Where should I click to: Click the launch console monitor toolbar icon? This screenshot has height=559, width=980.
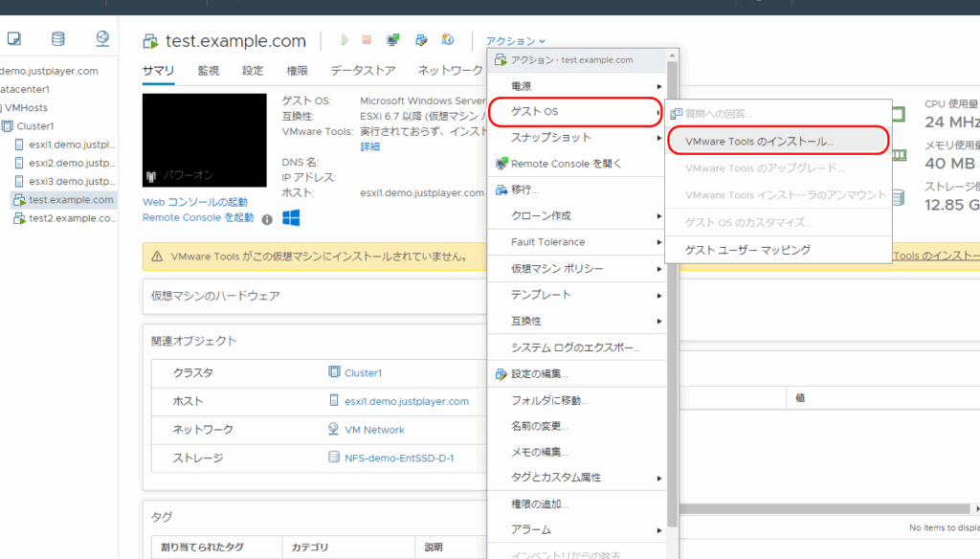[x=392, y=40]
